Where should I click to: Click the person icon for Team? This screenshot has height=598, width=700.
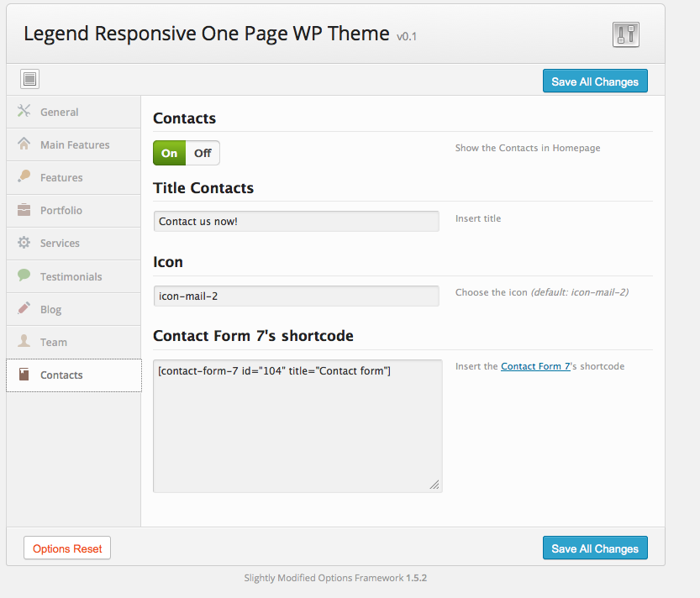pos(24,342)
